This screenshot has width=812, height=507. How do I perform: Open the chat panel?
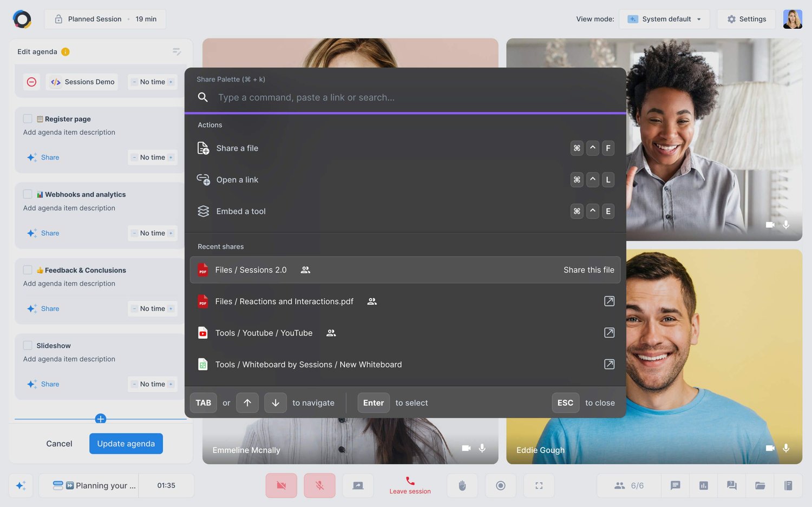[x=676, y=485]
